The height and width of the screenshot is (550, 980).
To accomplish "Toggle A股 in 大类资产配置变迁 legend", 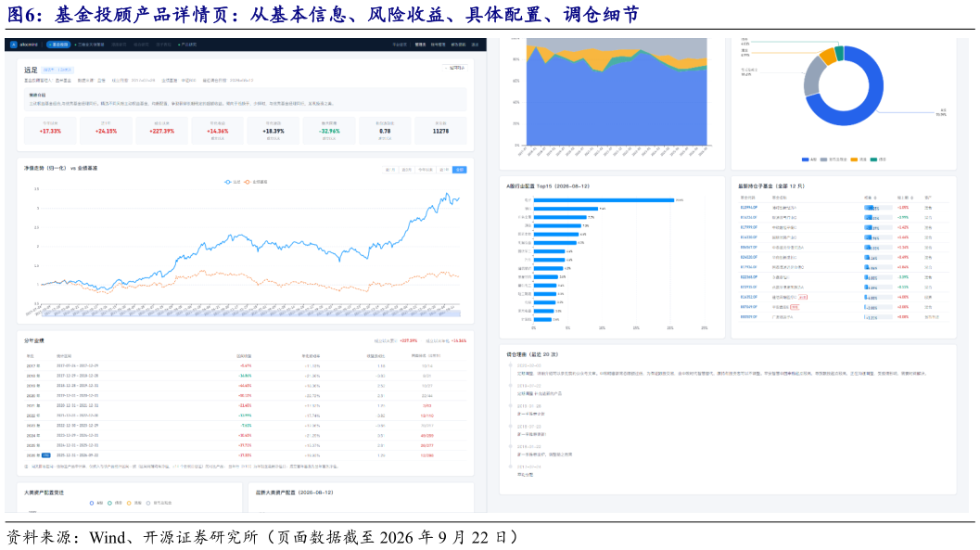I will (96, 503).
